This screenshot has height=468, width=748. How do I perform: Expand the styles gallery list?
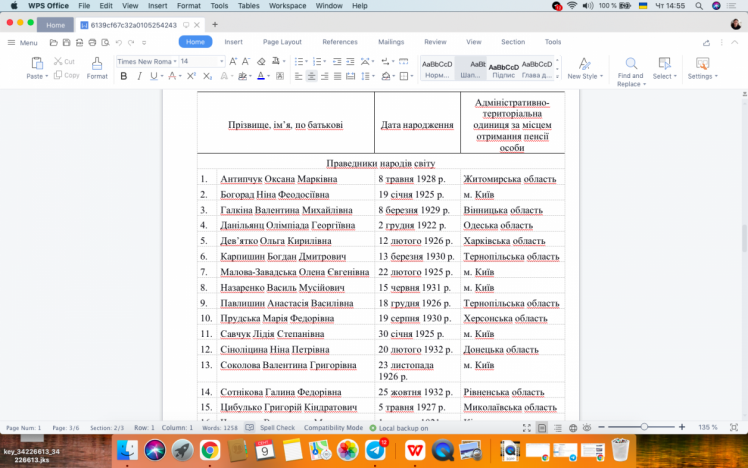557,76
